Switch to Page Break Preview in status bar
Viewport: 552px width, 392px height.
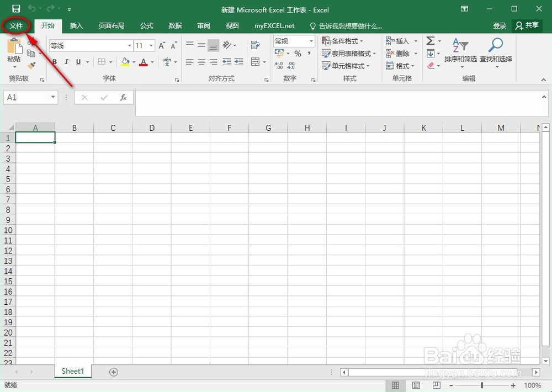437,385
